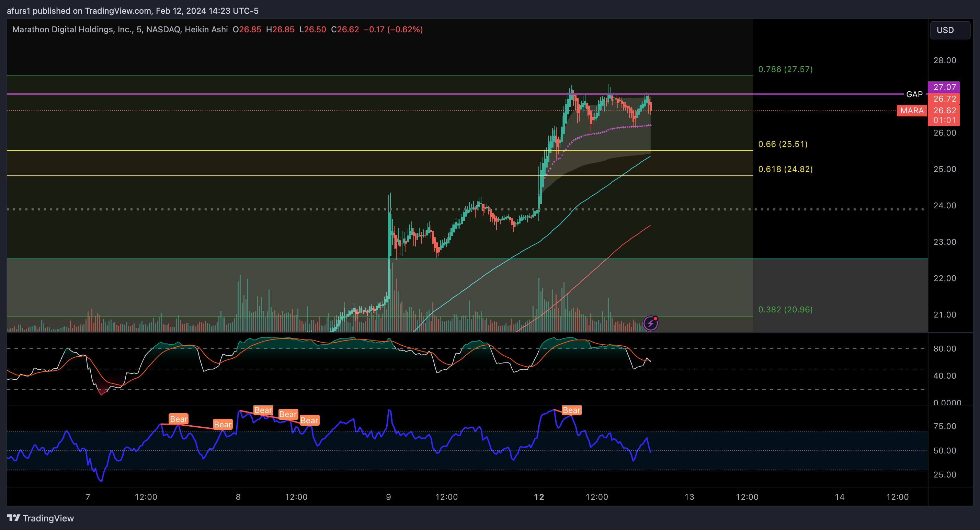Screen dimensions: 980x530
Task: Click the 0.618 (24.82) Fibonacci label
Action: pyautogui.click(x=785, y=169)
